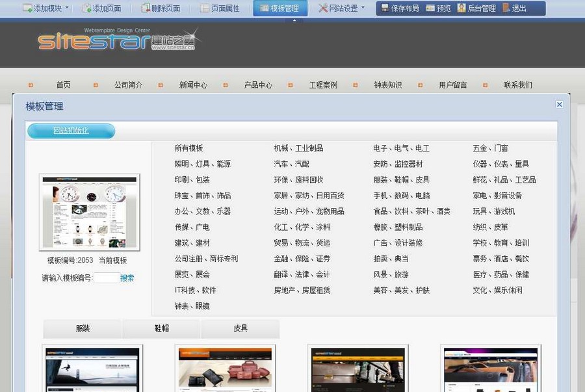Switch to the 皮具 template tab
The height and width of the screenshot is (392, 585).
pyautogui.click(x=239, y=329)
